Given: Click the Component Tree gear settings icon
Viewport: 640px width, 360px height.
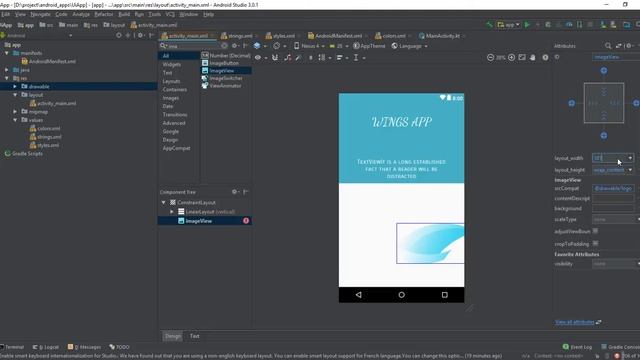Looking at the screenshot, I should [235, 192].
